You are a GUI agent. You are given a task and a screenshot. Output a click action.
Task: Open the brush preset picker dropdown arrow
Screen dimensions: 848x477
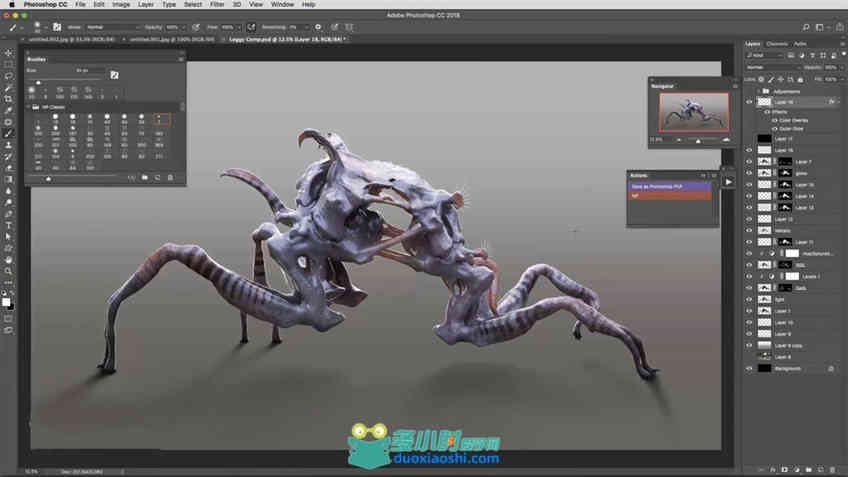coord(45,27)
